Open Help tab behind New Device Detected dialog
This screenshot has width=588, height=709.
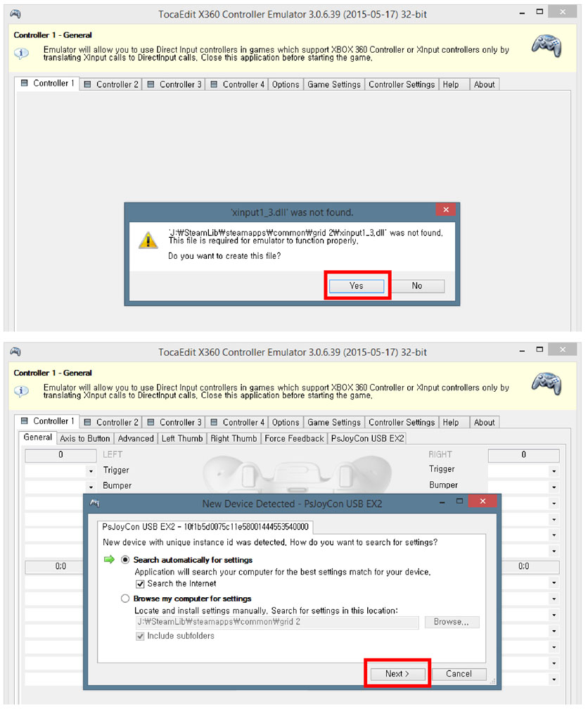coord(454,422)
